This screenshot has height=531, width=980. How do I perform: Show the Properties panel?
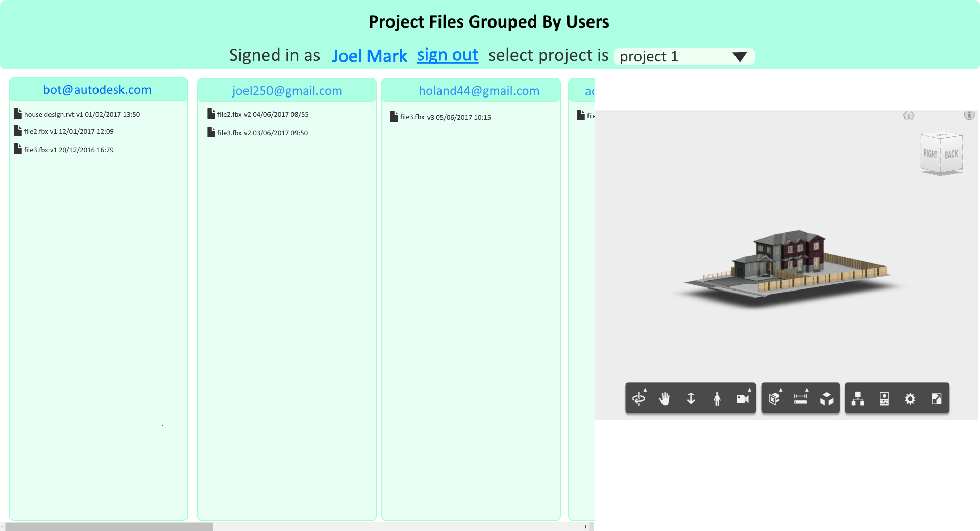pos(885,398)
